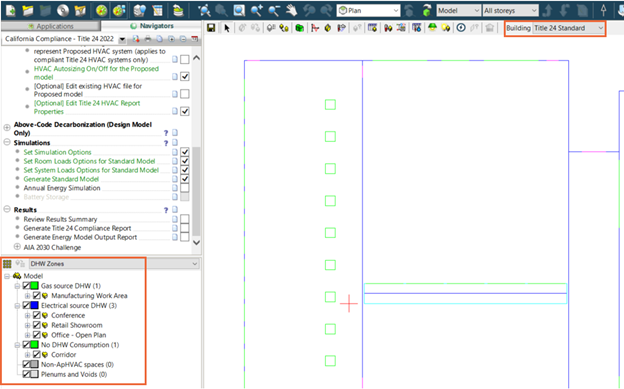Toggle the Annual Energy Simulation checkbox
This screenshot has width=624, height=389.
click(185, 188)
